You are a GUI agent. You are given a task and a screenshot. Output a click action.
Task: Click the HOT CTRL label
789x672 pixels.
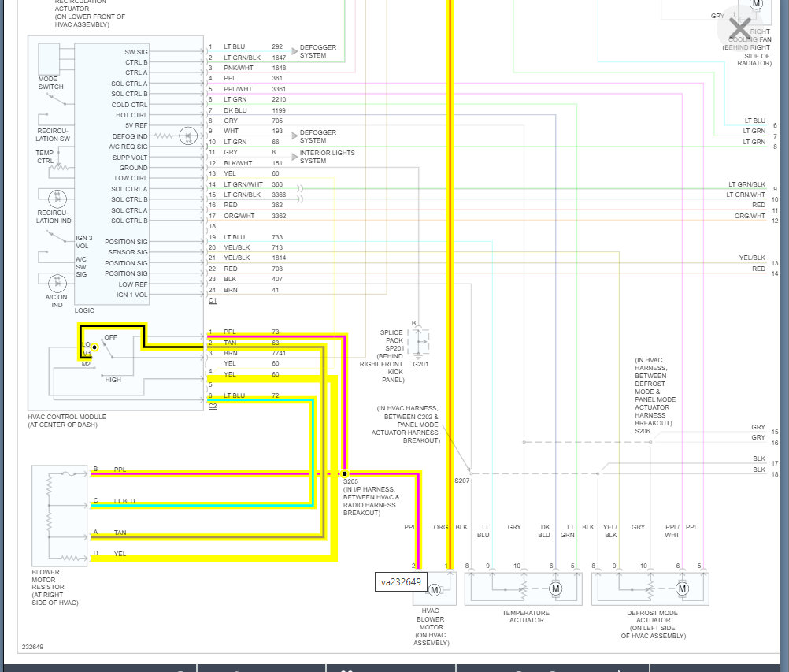[131, 115]
